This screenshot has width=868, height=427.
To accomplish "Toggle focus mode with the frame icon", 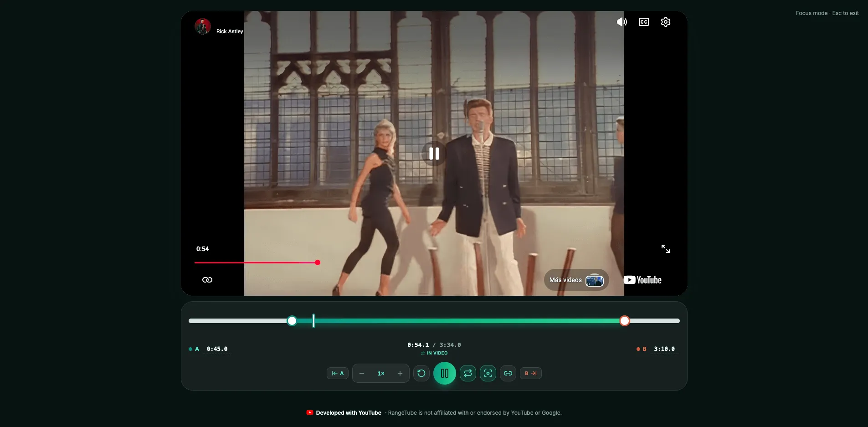I will 488,373.
